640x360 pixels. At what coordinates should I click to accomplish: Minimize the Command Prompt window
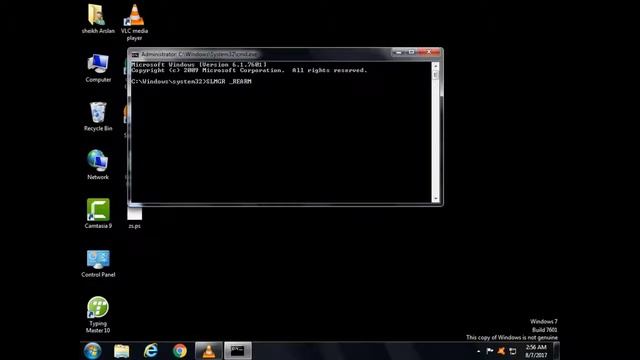tap(398, 52)
